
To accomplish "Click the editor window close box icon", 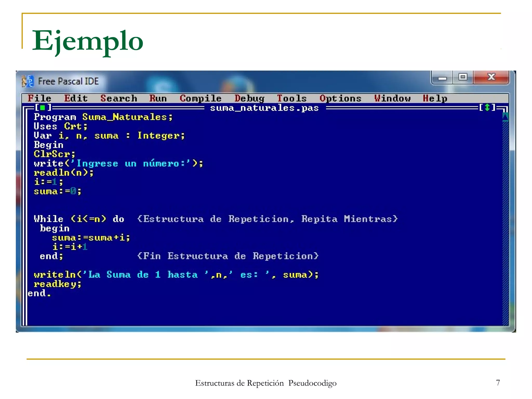I will click(x=43, y=107).
